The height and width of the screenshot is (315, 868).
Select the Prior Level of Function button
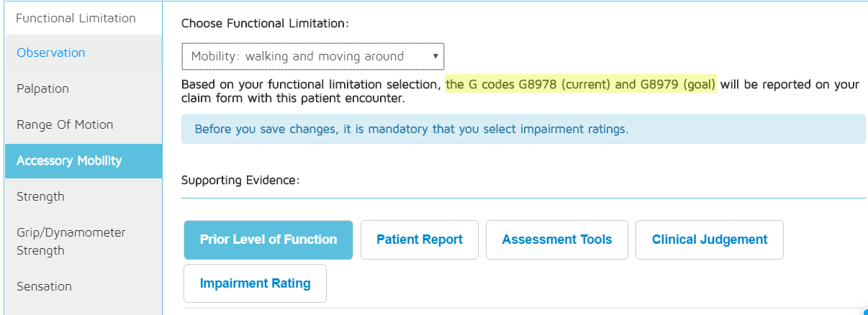click(268, 239)
